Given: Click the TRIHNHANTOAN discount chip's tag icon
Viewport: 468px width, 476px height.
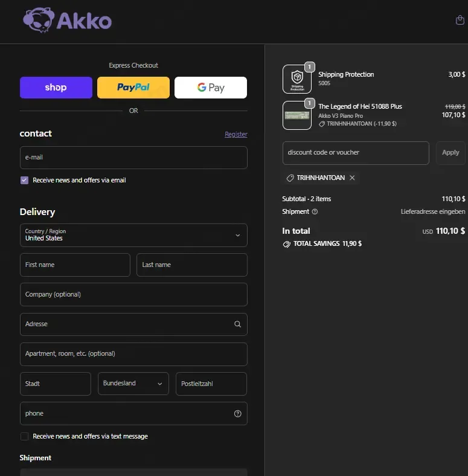Looking at the screenshot, I should pos(290,178).
